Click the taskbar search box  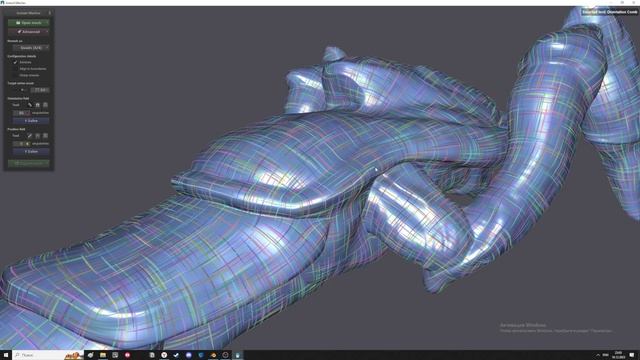(x=48, y=355)
